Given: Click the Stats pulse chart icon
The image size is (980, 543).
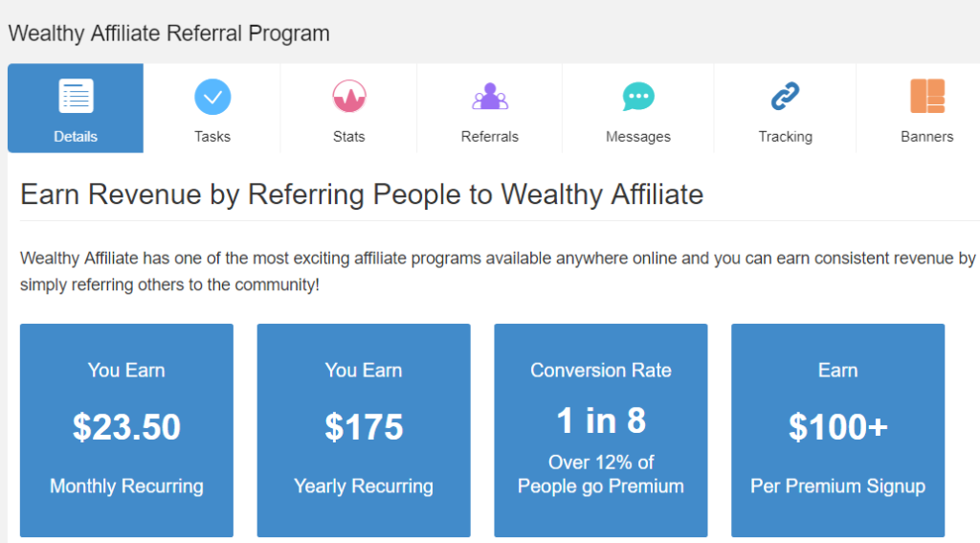Looking at the screenshot, I should coord(348,97).
